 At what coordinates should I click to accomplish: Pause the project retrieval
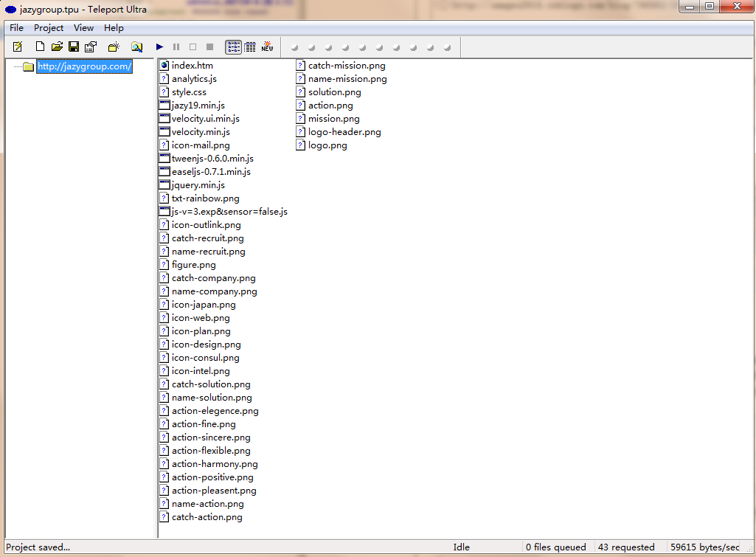tap(176, 46)
